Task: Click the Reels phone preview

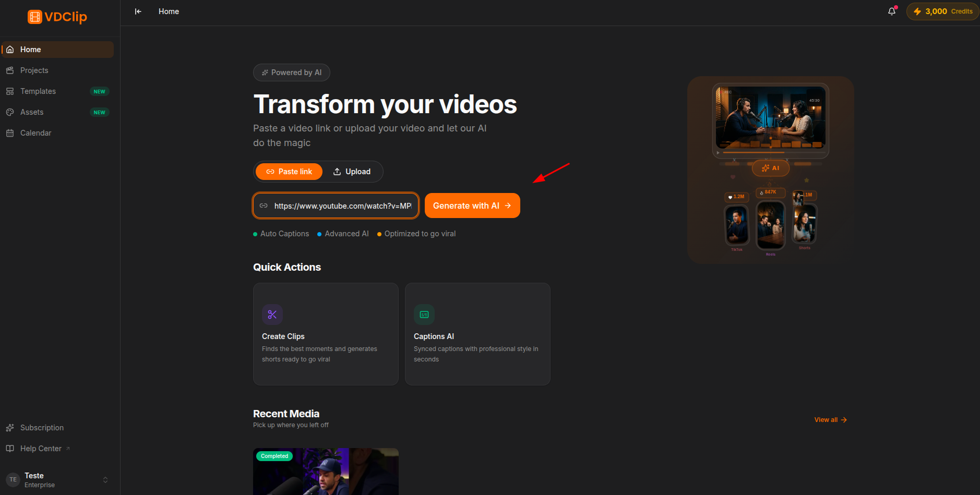Action: point(770,225)
